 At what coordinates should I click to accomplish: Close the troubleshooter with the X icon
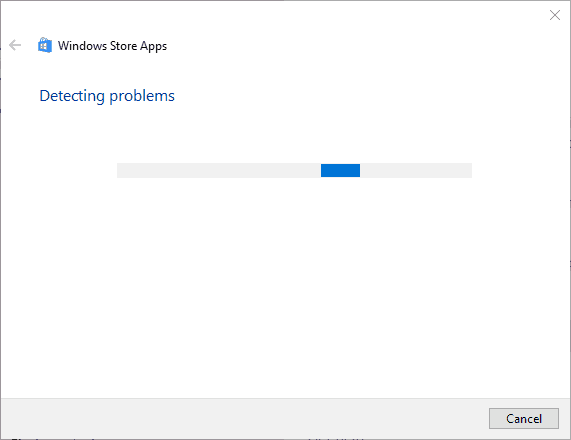point(555,15)
